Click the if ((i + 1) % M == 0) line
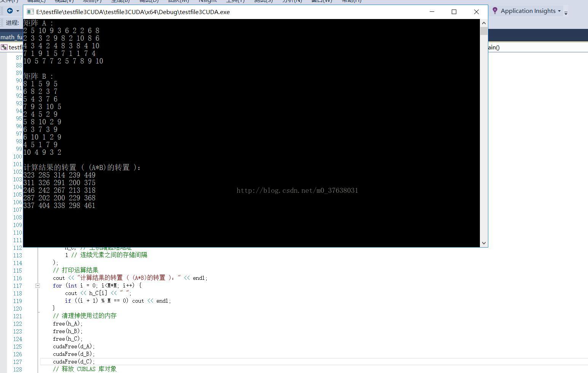Screen dimensions: 588x373 (x=118, y=301)
